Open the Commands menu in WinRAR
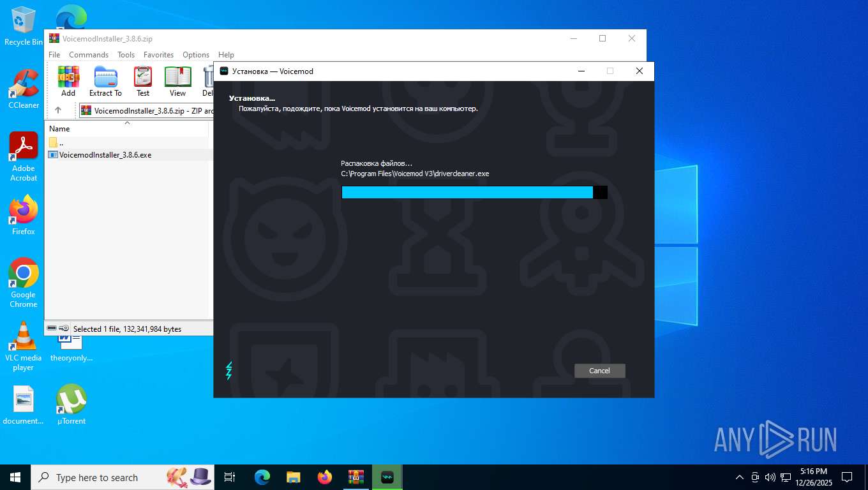 click(89, 55)
